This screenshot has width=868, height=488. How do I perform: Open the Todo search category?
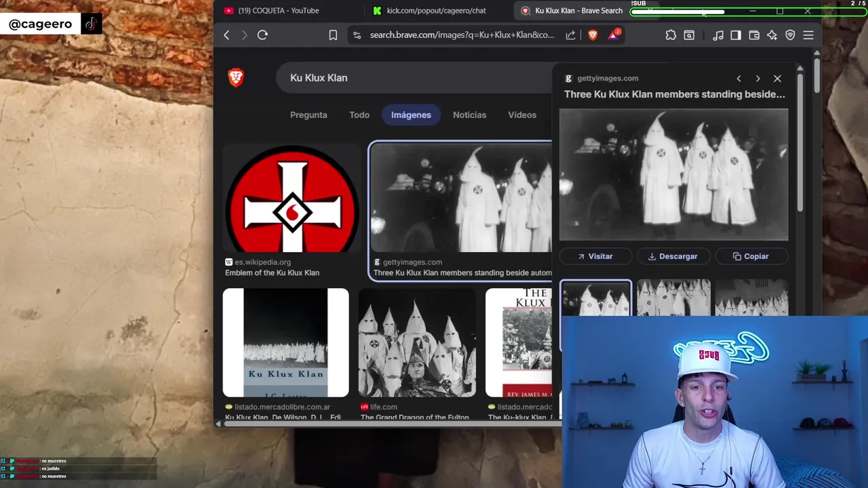click(x=359, y=115)
